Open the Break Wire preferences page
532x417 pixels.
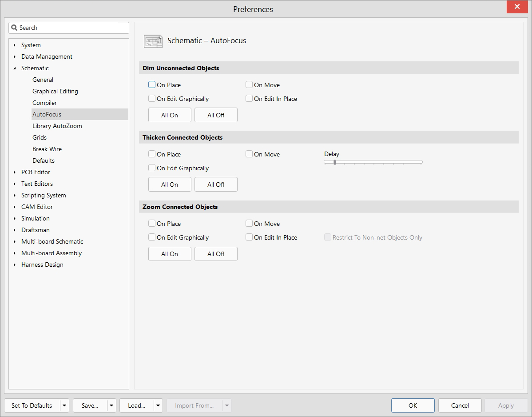pyautogui.click(x=47, y=149)
